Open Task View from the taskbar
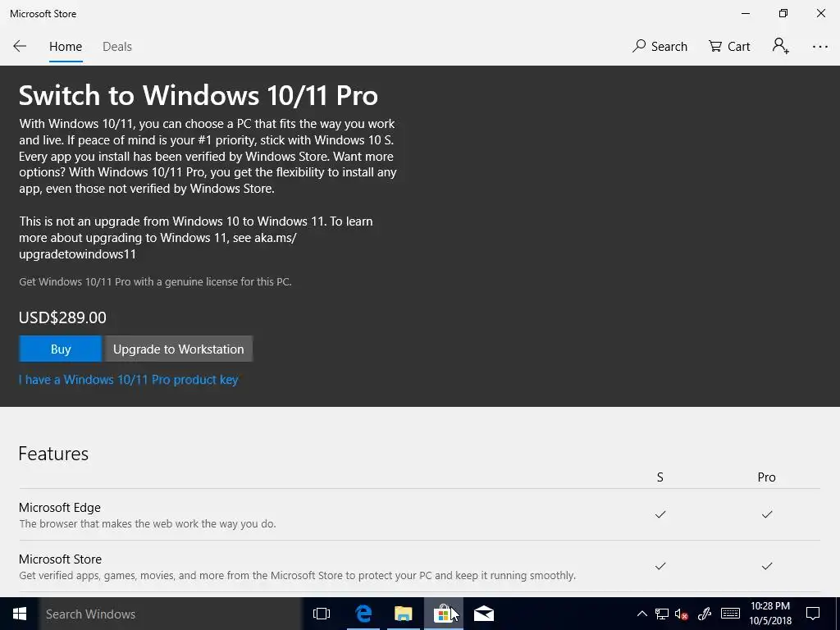 (x=322, y=614)
